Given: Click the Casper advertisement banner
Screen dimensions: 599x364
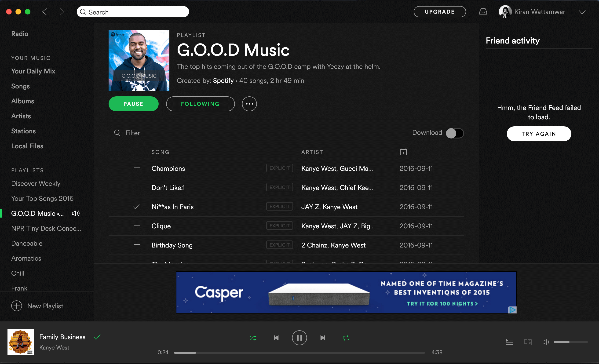Looking at the screenshot, I should click(346, 292).
